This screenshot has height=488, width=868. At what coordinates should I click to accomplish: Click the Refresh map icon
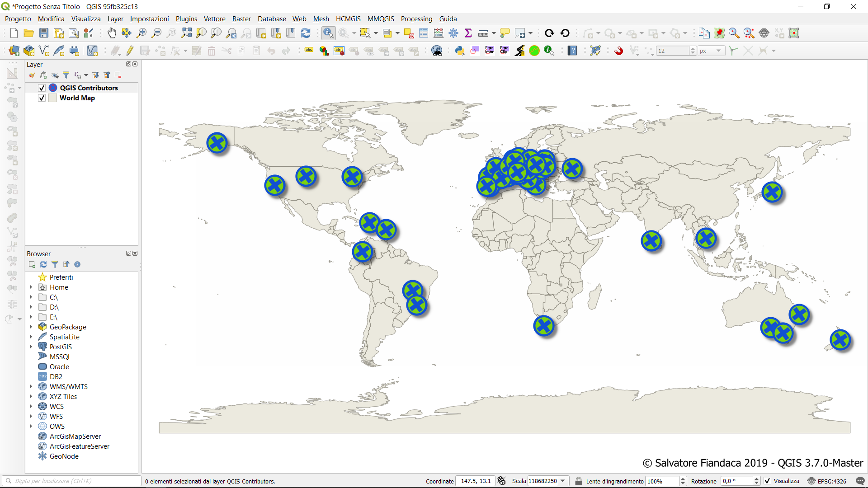(x=306, y=33)
